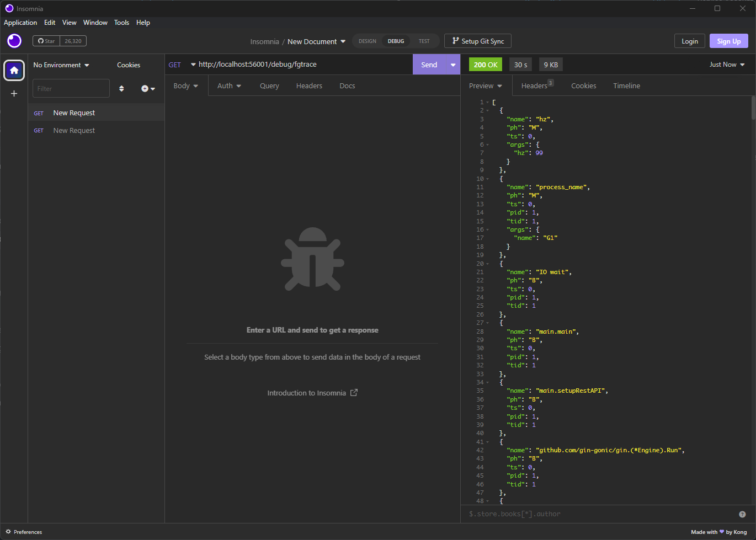Switch to DESIGN mode
This screenshot has height=540, width=756.
click(x=368, y=41)
